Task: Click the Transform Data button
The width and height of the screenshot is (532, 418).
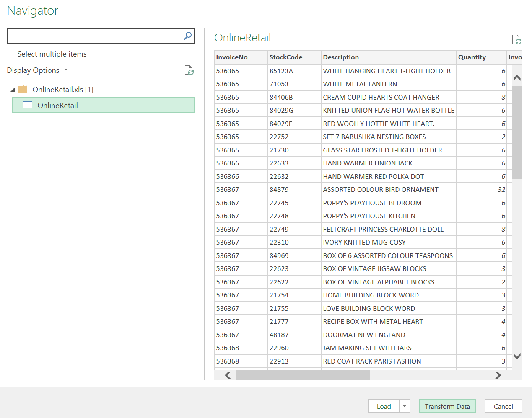Action: point(447,406)
